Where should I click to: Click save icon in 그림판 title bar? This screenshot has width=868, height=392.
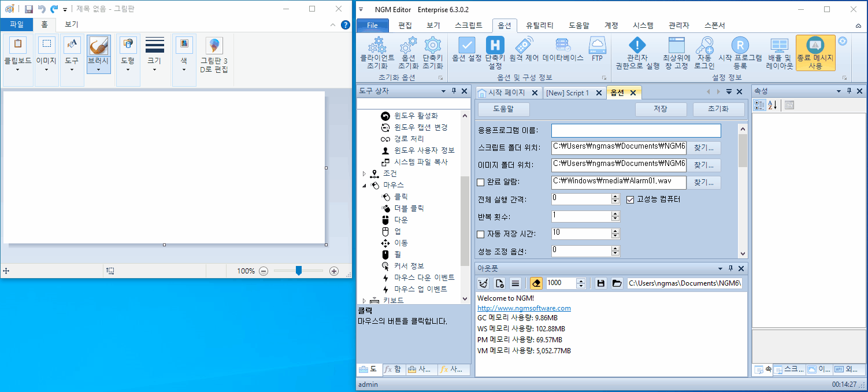pyautogui.click(x=28, y=9)
